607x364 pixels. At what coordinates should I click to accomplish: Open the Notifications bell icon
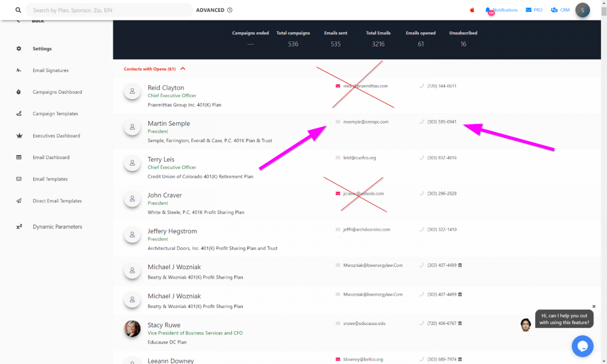[x=488, y=10]
